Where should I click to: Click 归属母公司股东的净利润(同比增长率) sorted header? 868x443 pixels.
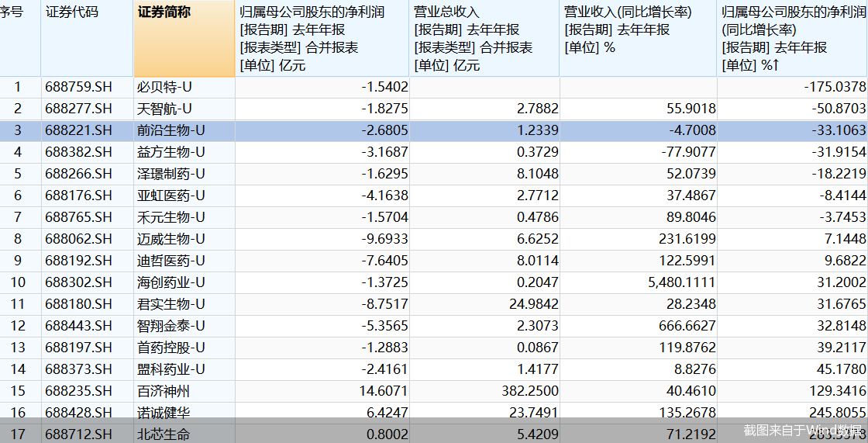point(793,39)
